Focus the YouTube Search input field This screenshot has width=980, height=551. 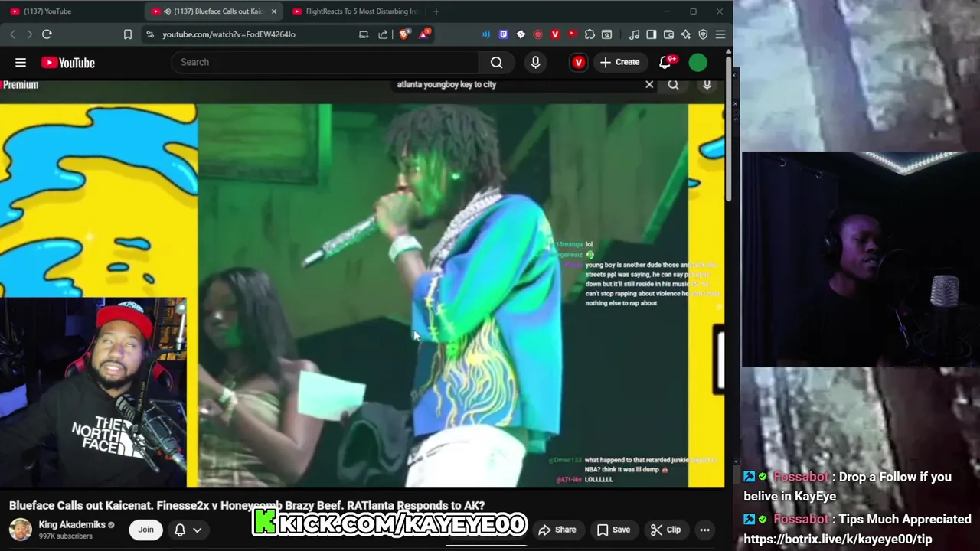tap(325, 63)
